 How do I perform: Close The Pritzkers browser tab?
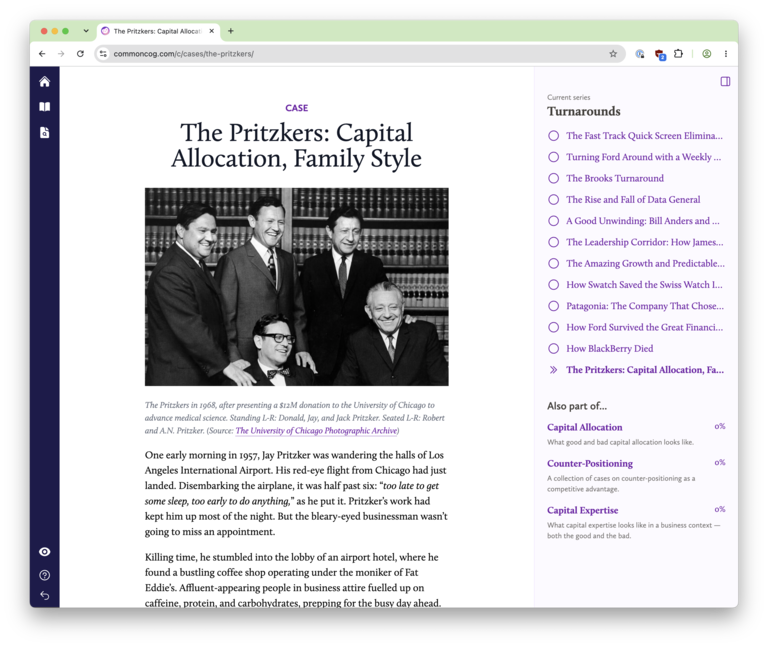click(x=212, y=31)
